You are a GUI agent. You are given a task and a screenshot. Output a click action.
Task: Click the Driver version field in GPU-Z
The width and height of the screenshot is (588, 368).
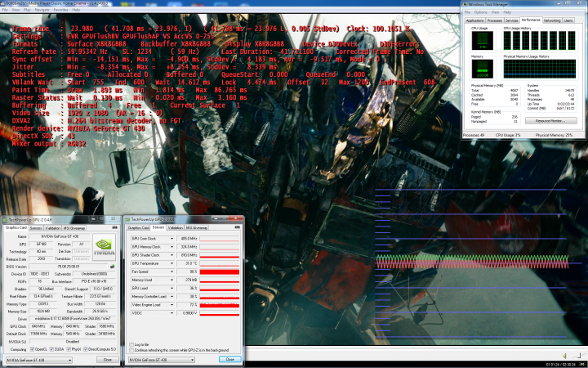(73, 319)
